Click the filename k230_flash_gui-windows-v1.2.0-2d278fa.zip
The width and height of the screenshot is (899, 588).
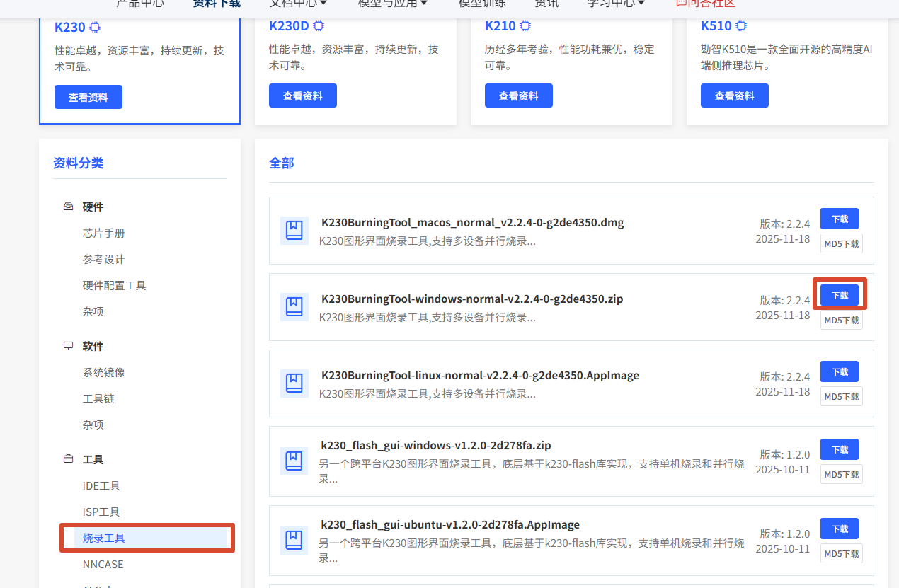(x=436, y=445)
